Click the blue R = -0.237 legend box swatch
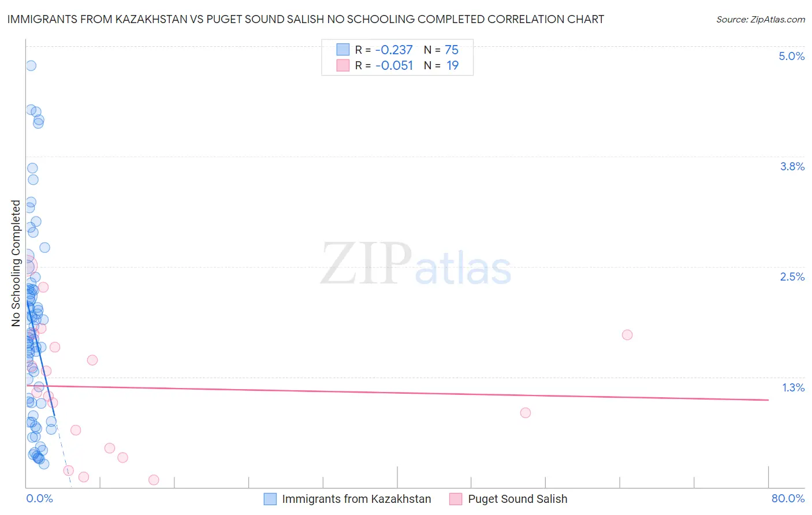The height and width of the screenshot is (515, 812). [343, 50]
